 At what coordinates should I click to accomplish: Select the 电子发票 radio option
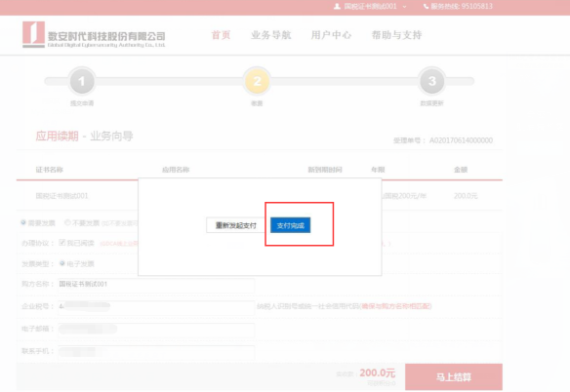[x=62, y=263]
